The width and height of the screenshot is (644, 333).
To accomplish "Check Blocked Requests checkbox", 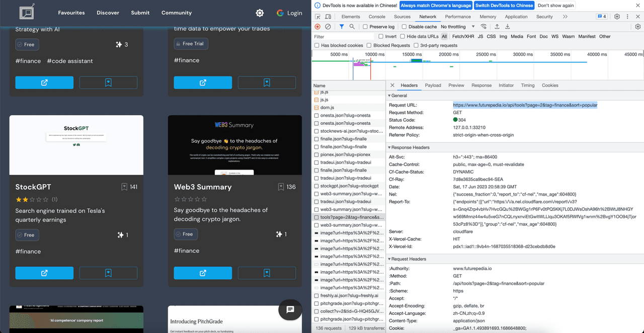I will [x=369, y=45].
